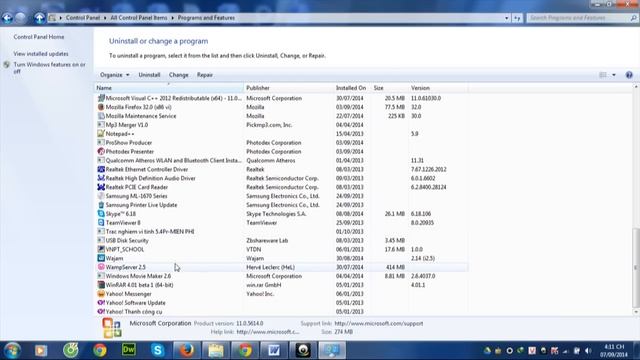Click the WampServer 2.5 icon
This screenshot has width=640, height=360.
(101, 267)
